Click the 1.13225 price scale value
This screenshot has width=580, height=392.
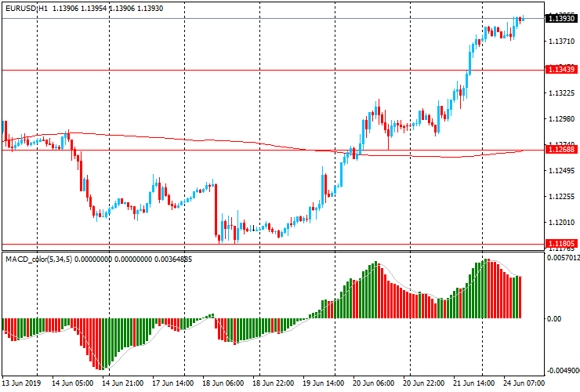[561, 93]
